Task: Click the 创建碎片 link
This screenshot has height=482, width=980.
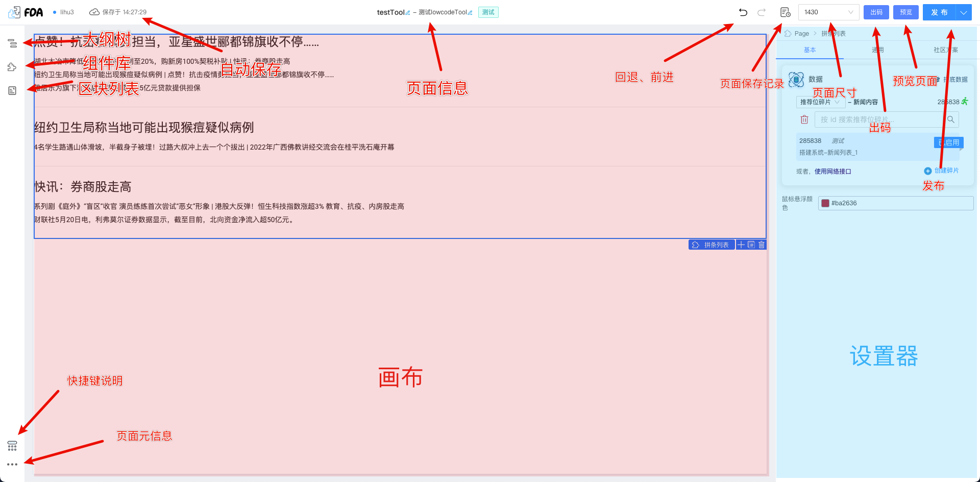Action: 946,171
